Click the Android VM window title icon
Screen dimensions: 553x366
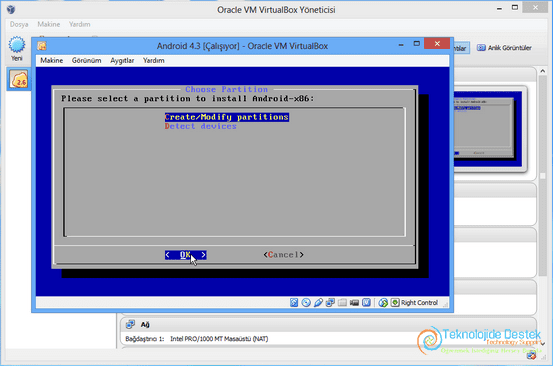42,46
